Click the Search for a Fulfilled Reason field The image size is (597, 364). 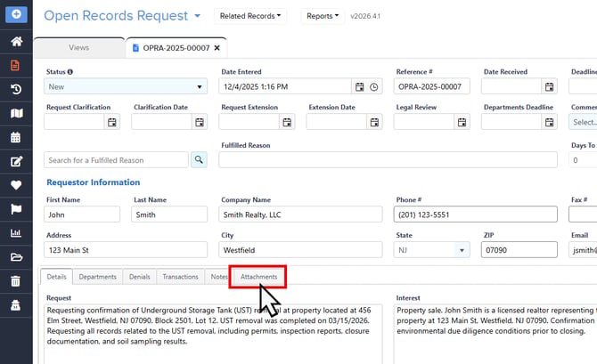tap(116, 160)
